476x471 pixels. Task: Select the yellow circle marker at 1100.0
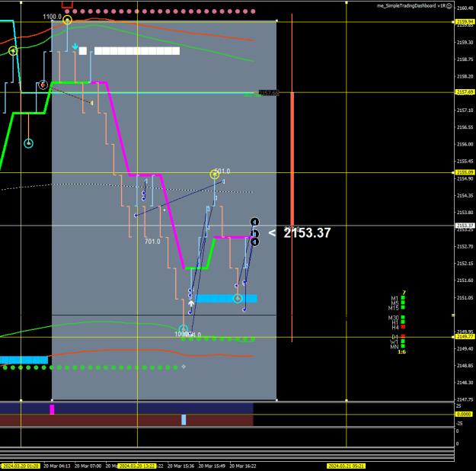point(67,21)
